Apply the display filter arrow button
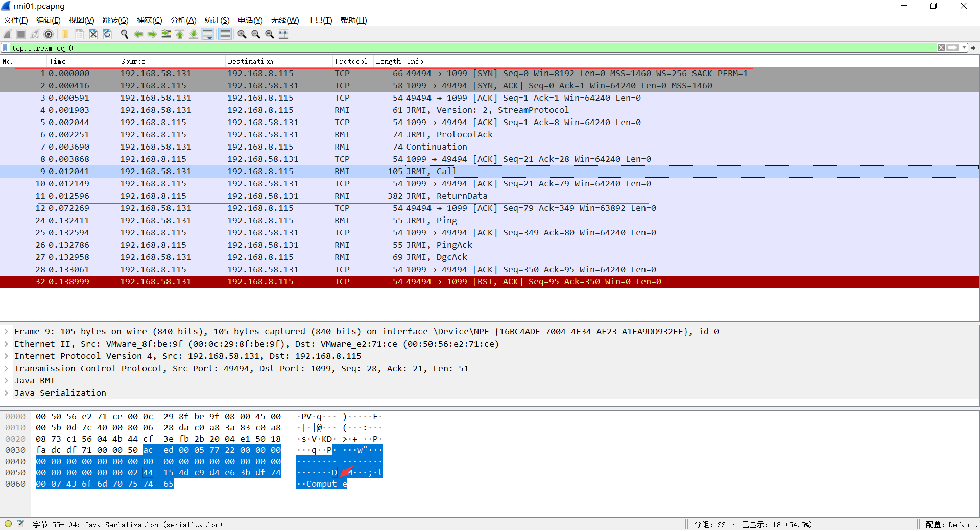This screenshot has height=530, width=980. [x=952, y=47]
